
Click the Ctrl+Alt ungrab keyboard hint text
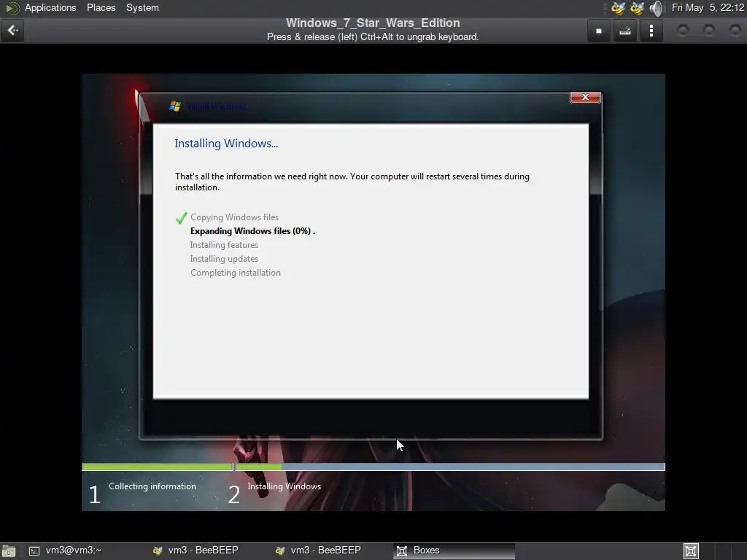coord(373,37)
